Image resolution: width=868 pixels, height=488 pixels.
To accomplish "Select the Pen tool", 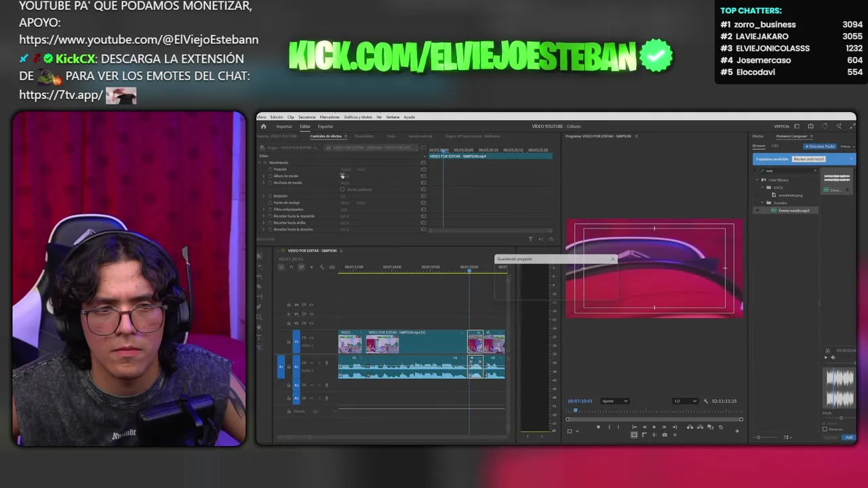I will tap(259, 307).
